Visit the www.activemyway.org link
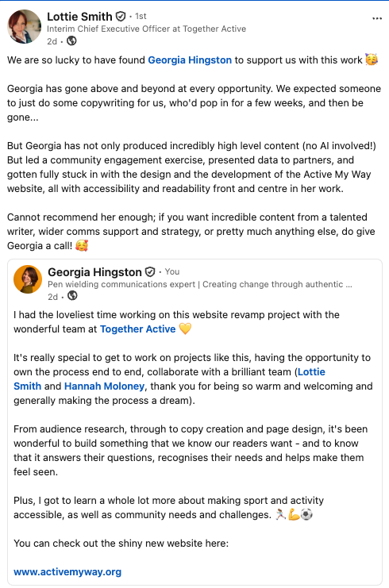Screen dimensions: 389x588 [x=67, y=572]
